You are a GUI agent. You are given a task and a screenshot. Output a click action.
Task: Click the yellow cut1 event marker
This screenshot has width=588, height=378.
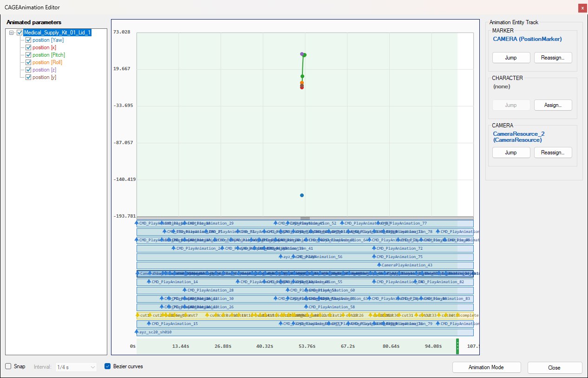tap(137, 315)
